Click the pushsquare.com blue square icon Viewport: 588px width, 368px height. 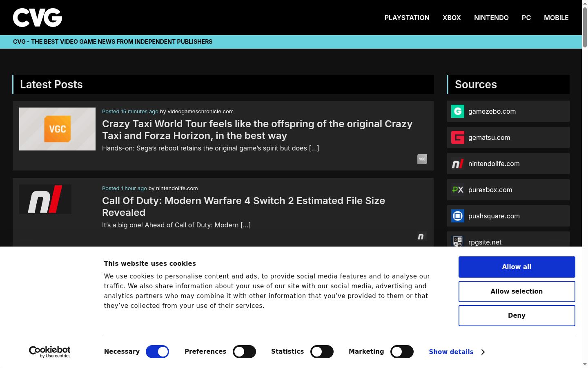[x=458, y=216]
